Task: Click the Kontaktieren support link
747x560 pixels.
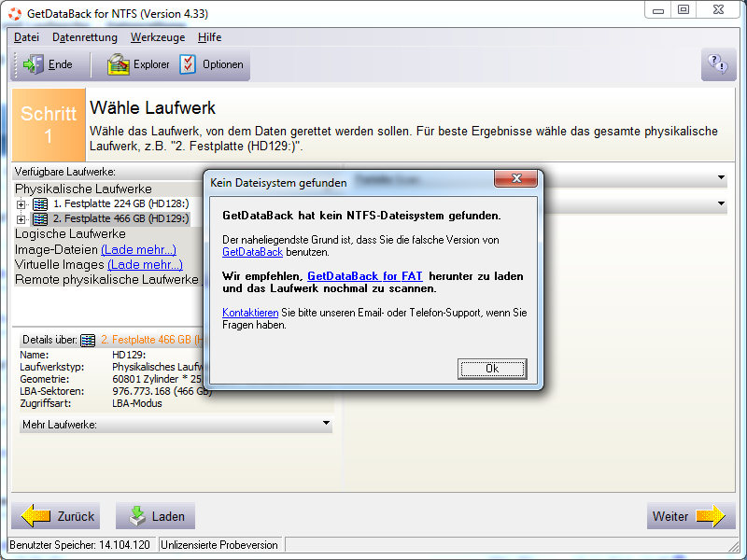Action: tap(250, 313)
